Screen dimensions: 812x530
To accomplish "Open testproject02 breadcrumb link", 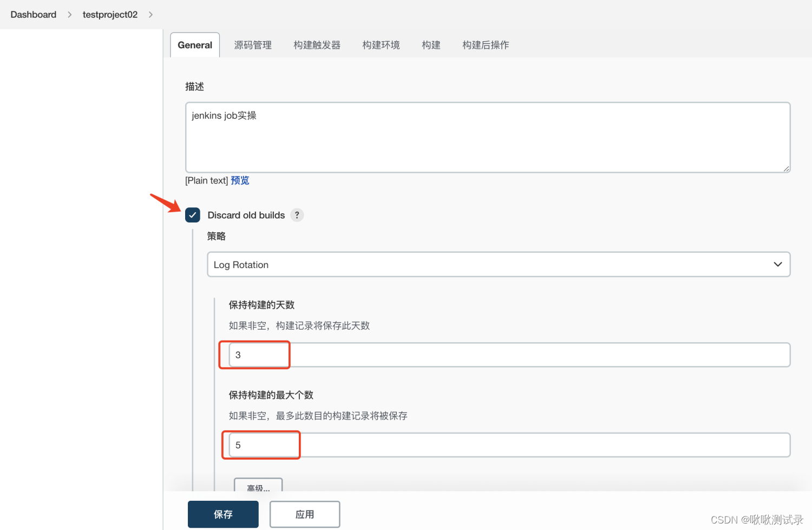I will point(110,15).
